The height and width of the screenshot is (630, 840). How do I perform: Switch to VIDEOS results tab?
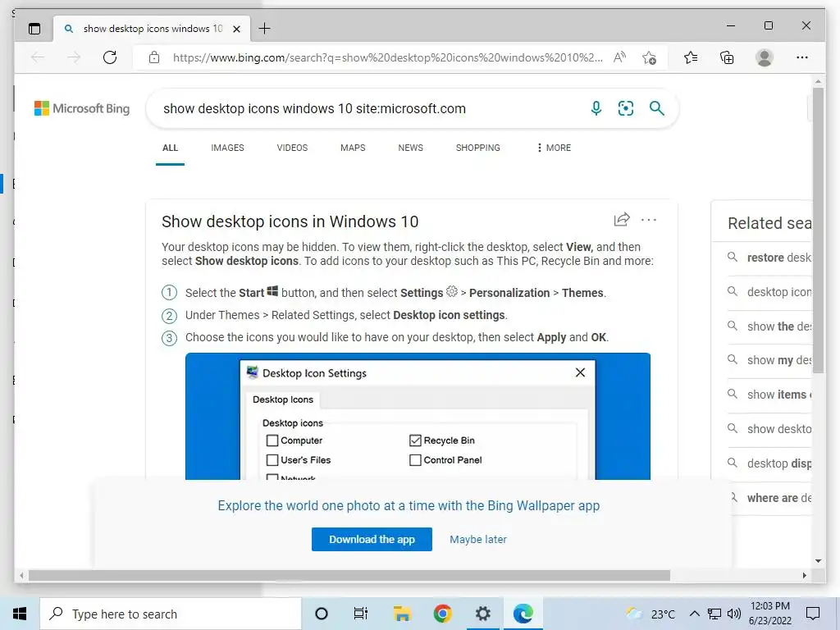point(292,148)
